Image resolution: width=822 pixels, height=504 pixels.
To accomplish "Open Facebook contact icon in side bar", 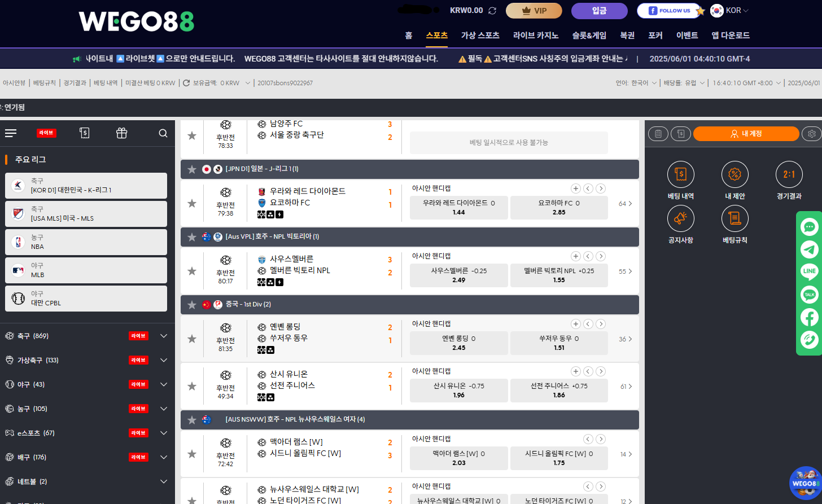I will coord(810,317).
